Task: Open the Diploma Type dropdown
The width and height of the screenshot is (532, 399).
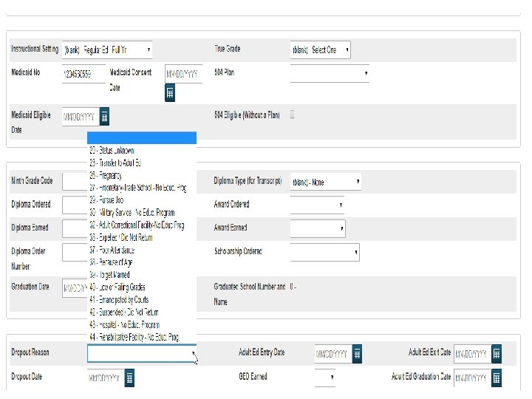Action: [x=326, y=182]
